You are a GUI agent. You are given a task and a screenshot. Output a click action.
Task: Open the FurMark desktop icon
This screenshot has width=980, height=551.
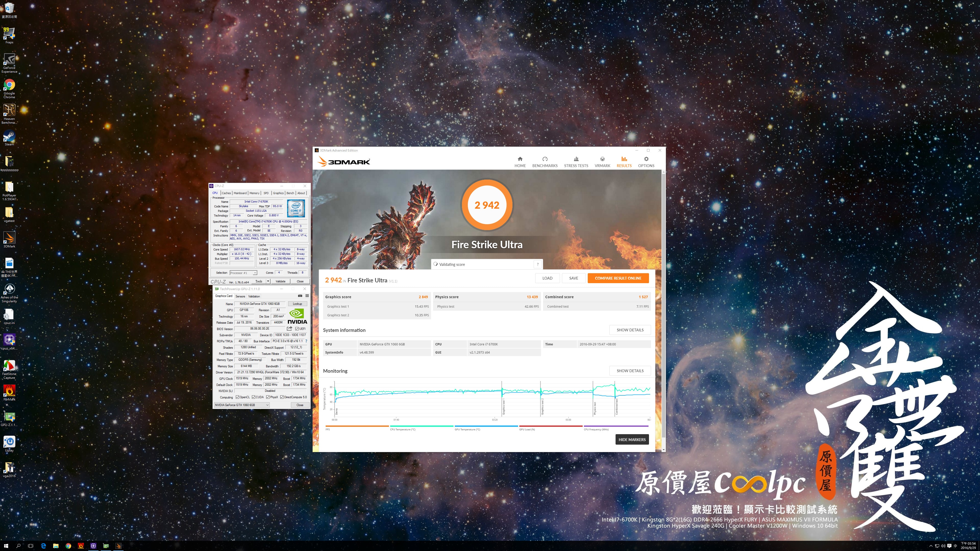point(9,393)
